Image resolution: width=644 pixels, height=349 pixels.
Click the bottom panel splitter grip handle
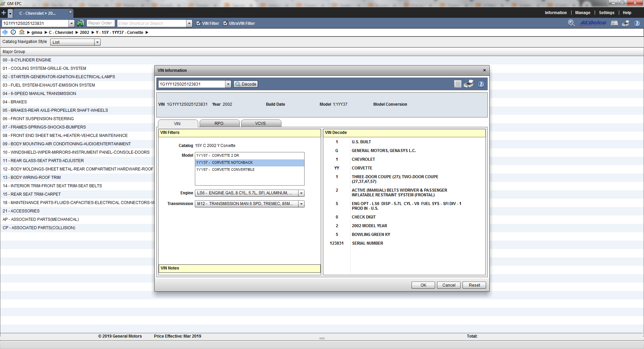(x=322, y=338)
